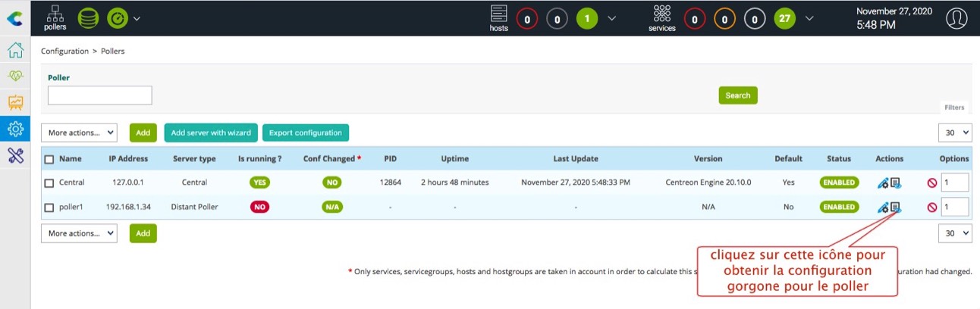Check the poller1 row checkbox
Screen dimensions: 980x309
(x=49, y=207)
